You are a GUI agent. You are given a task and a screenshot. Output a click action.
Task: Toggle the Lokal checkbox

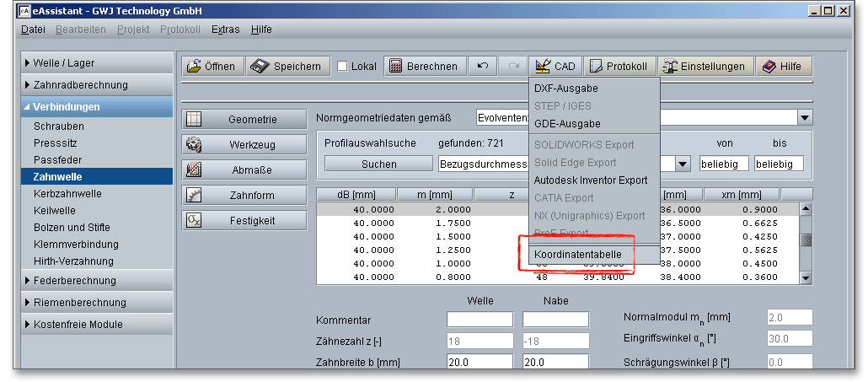tap(343, 67)
